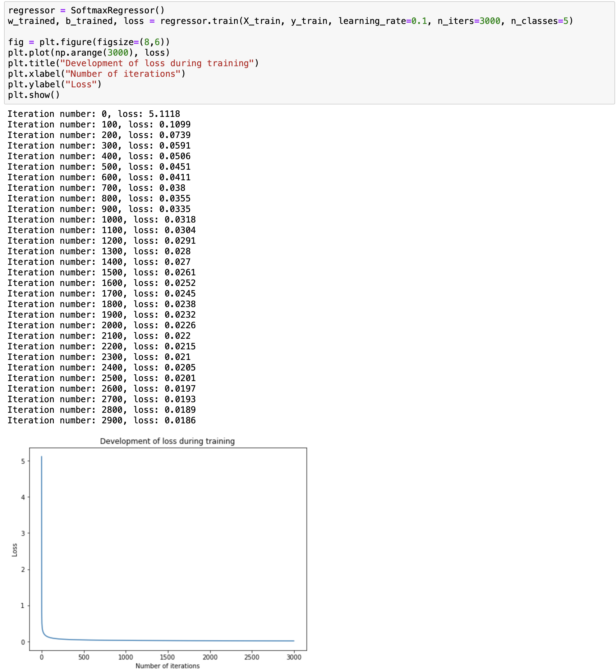This screenshot has height=672, width=616.
Task: Click the plot title above the chart
Action: coord(167,441)
